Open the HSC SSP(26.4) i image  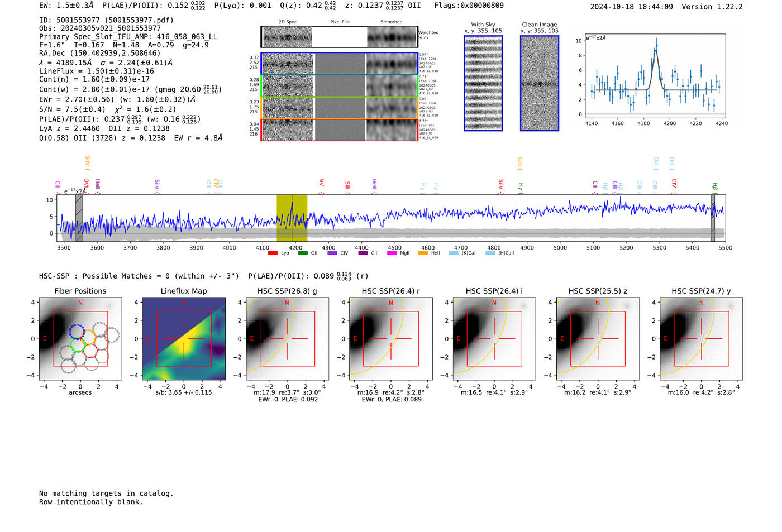coord(494,338)
